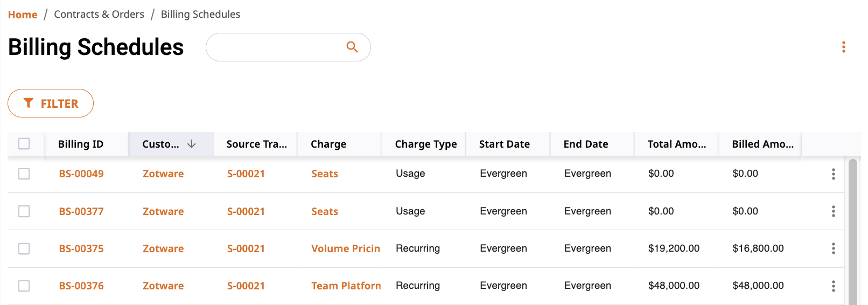Click the table vertical scrollbar
Image resolution: width=868 pixels, height=305 pixels.
852,232
